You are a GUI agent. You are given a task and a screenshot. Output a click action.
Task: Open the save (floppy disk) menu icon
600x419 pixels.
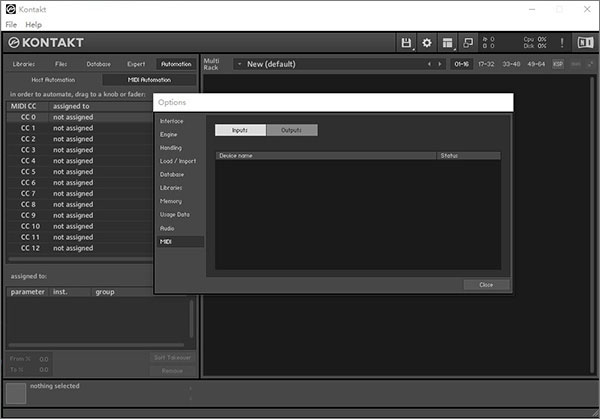pyautogui.click(x=406, y=42)
